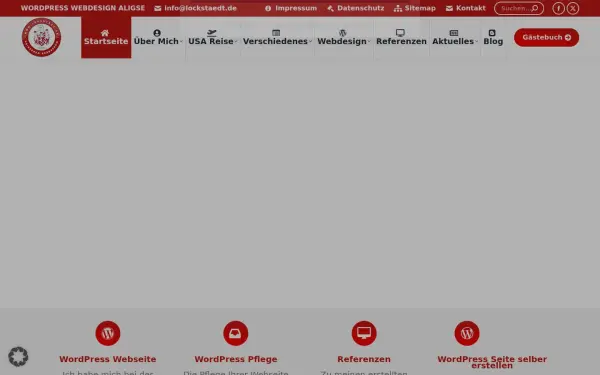Click the home icon above Startseite
This screenshot has height=375, width=600.
(105, 33)
